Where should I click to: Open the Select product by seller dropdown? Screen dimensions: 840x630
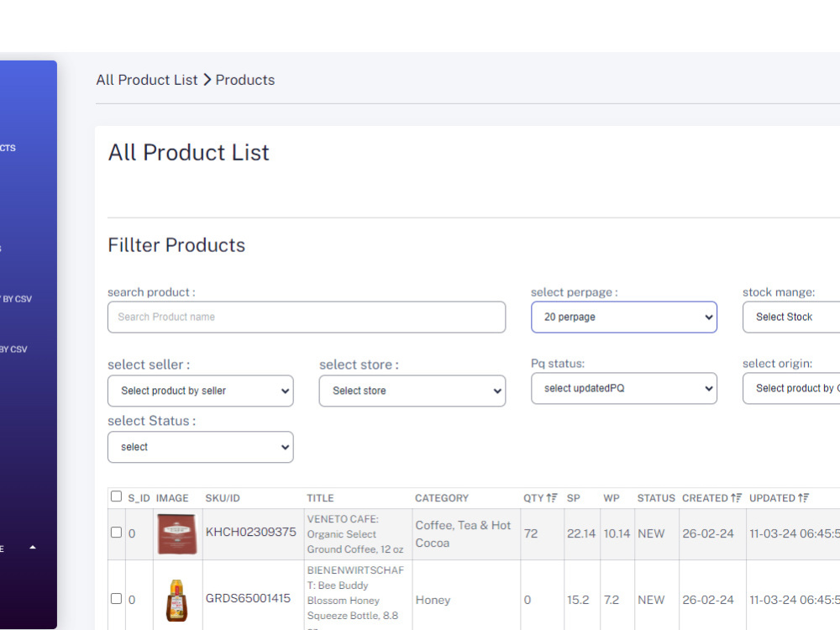201,391
